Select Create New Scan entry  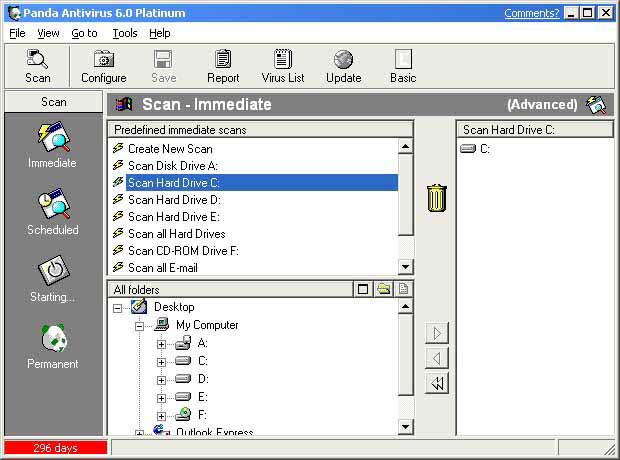(x=170, y=149)
